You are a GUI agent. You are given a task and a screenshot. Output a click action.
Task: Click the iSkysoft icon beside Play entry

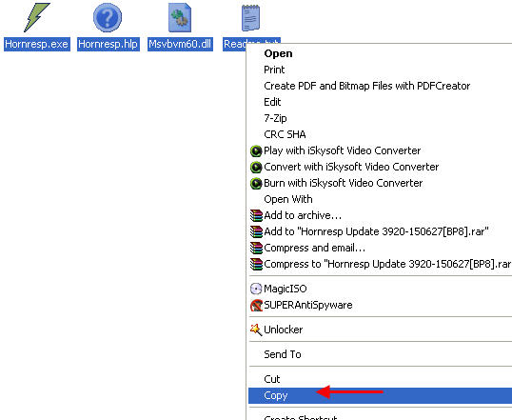click(x=256, y=151)
